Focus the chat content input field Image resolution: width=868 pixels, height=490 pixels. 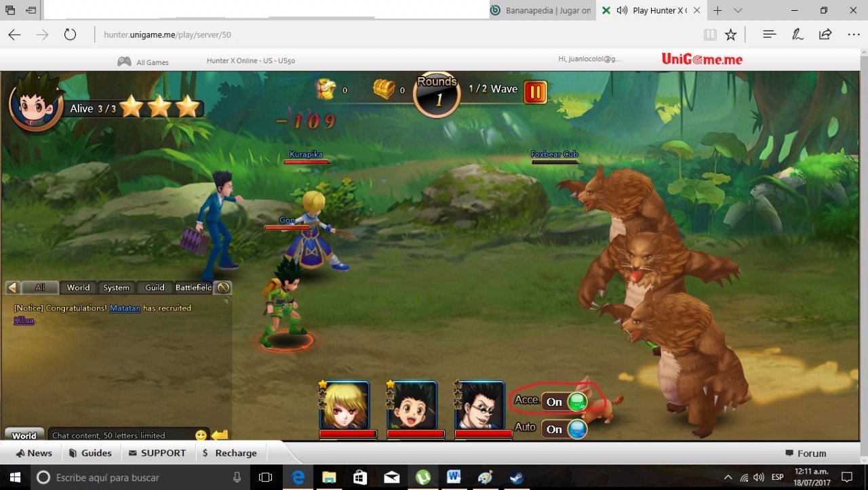click(121, 435)
